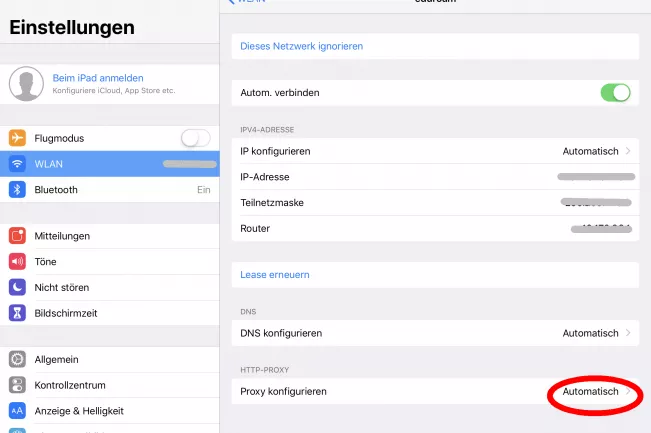The width and height of the screenshot is (651, 433).
Task: Open Töne settings
Action: click(x=110, y=262)
